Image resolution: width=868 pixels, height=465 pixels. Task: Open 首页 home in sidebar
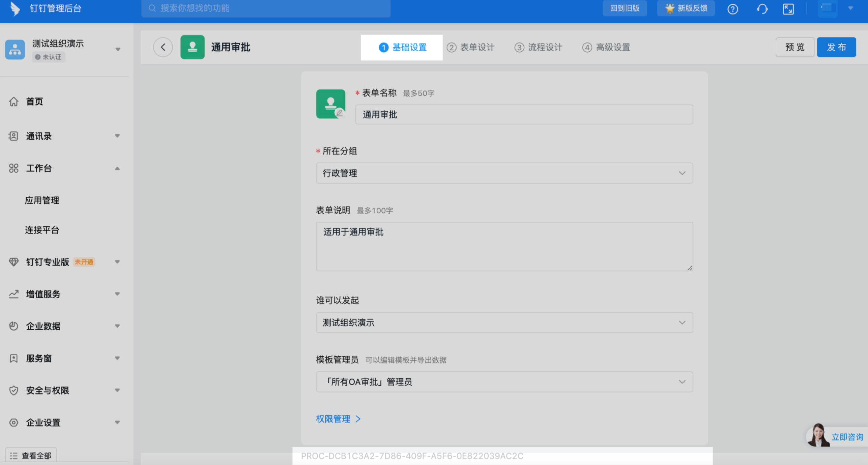[x=34, y=102]
